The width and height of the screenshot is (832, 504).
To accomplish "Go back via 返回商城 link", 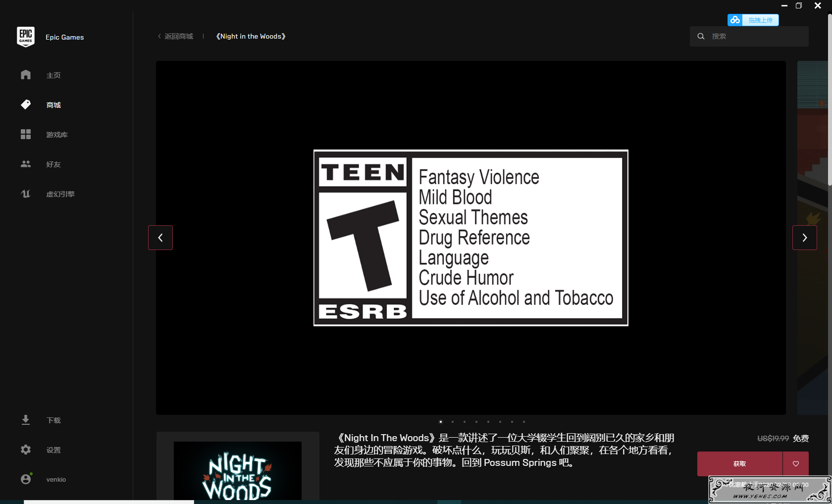I will 175,36.
